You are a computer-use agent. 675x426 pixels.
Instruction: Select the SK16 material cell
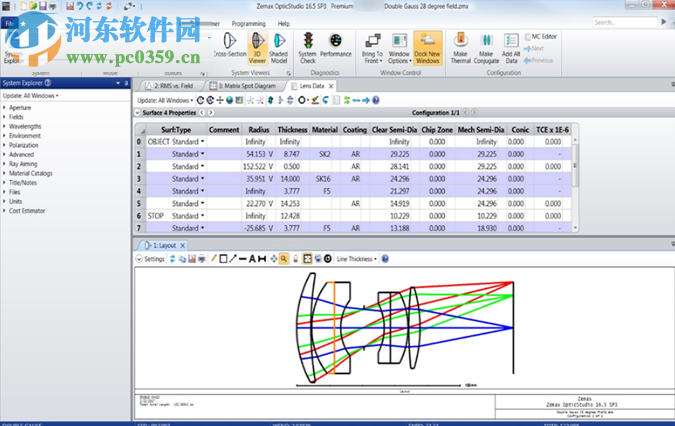pos(325,179)
